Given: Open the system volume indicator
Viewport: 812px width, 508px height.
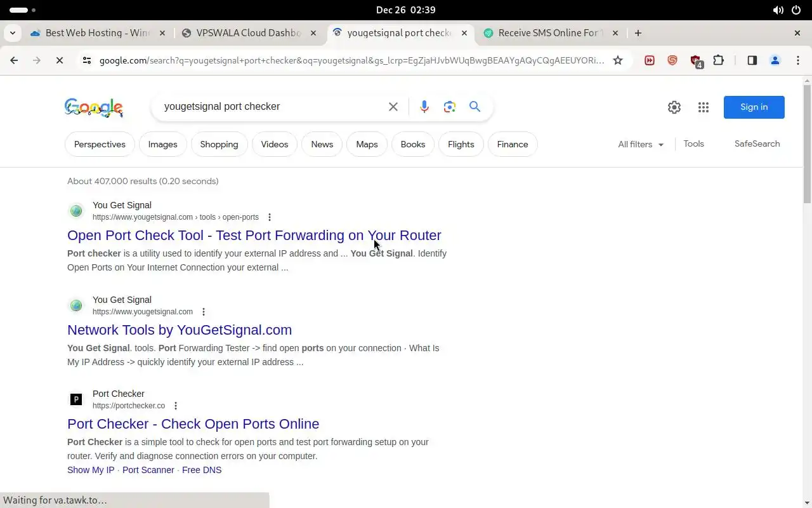Looking at the screenshot, I should tap(778, 10).
